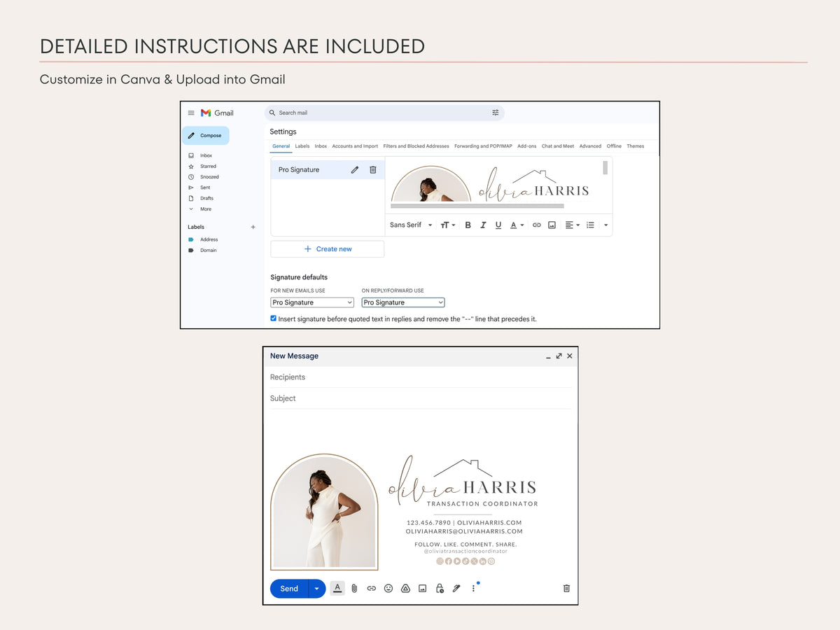Viewport: 840px width, 630px height.
Task: Toggle confidential mode lock icon
Action: [x=440, y=589]
